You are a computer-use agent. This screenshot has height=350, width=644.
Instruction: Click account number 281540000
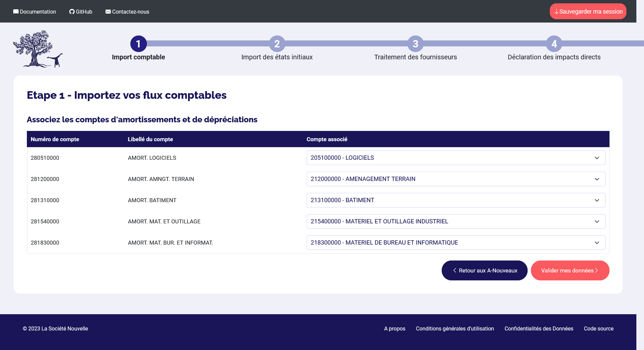[45, 221]
